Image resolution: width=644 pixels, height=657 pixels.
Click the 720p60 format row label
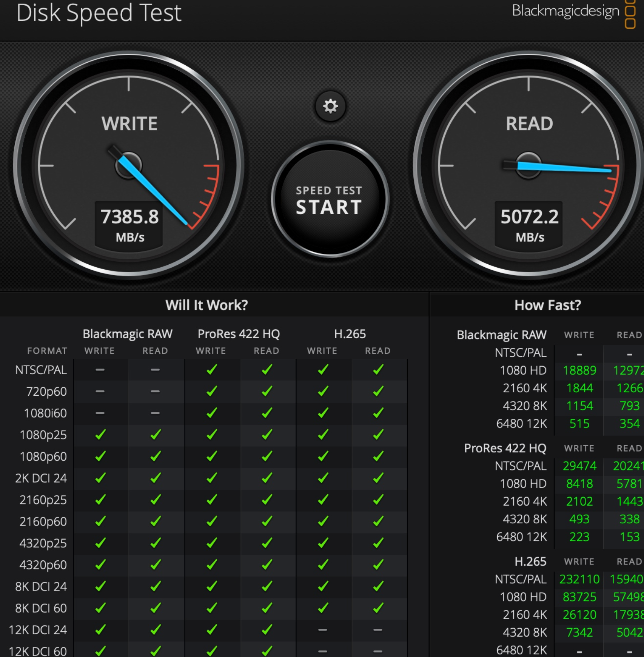pos(46,392)
